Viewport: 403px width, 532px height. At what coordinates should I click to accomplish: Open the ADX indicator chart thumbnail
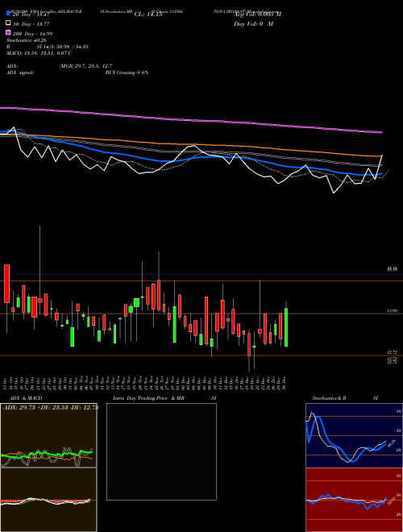point(48,435)
